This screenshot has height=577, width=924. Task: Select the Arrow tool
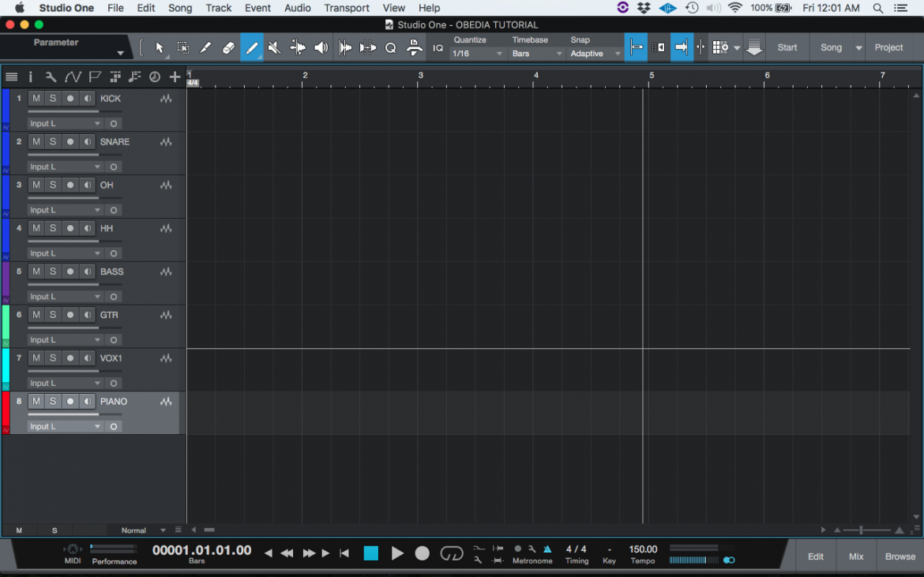(x=159, y=47)
